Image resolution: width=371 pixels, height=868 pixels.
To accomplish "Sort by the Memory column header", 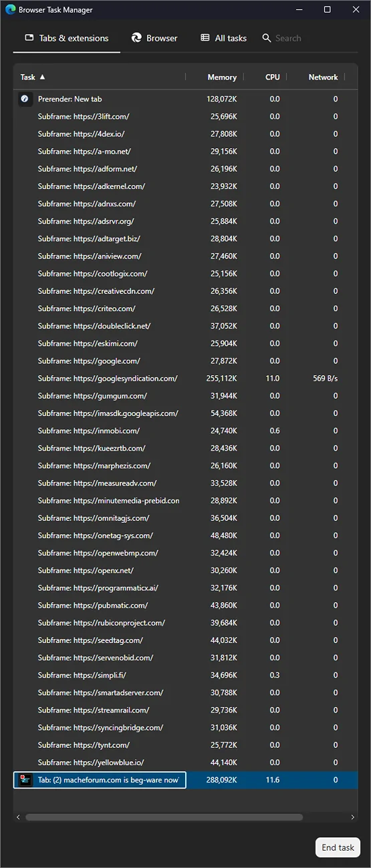I will tap(222, 77).
